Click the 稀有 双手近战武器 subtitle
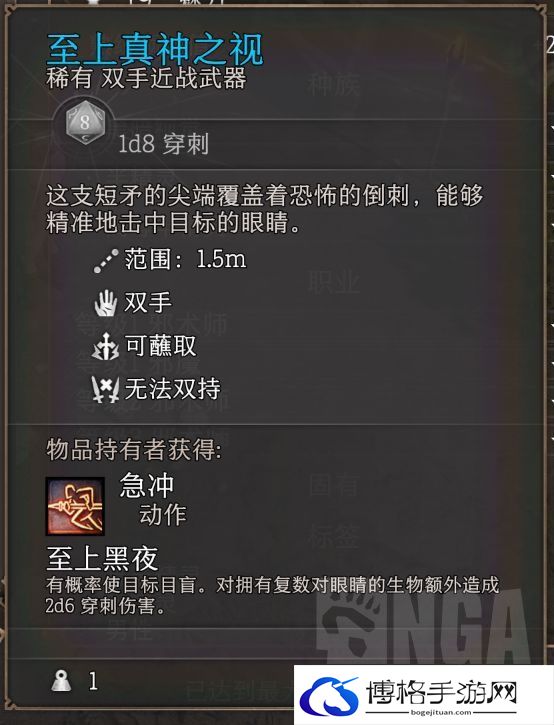The height and width of the screenshot is (725, 554). (146, 78)
